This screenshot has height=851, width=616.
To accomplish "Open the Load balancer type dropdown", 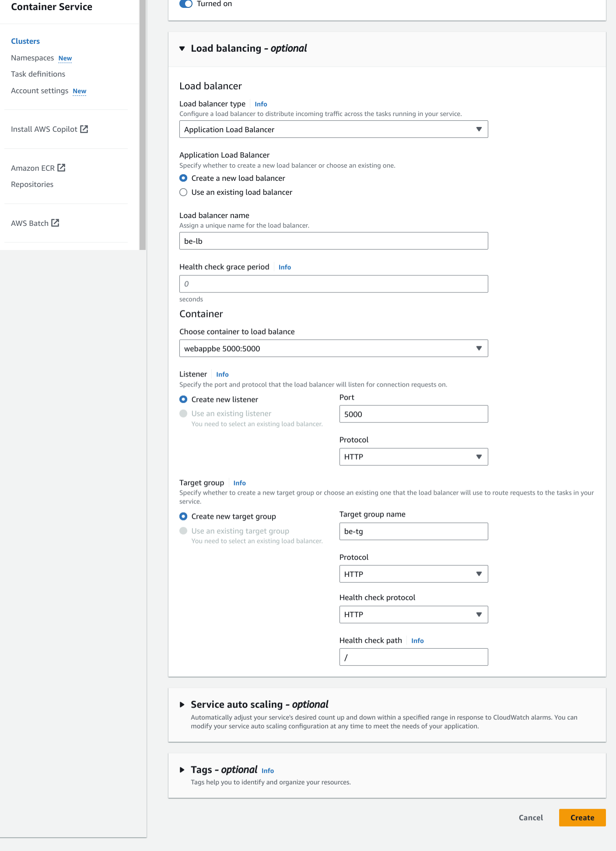I will [x=333, y=129].
